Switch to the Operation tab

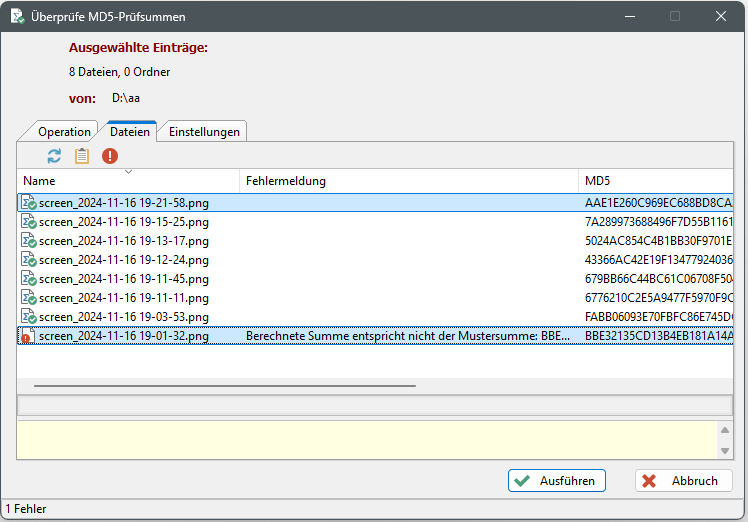click(x=64, y=132)
